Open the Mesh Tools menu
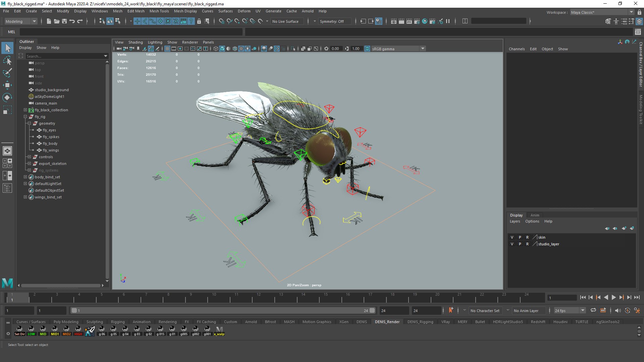Image resolution: width=644 pixels, height=362 pixels. [159, 11]
